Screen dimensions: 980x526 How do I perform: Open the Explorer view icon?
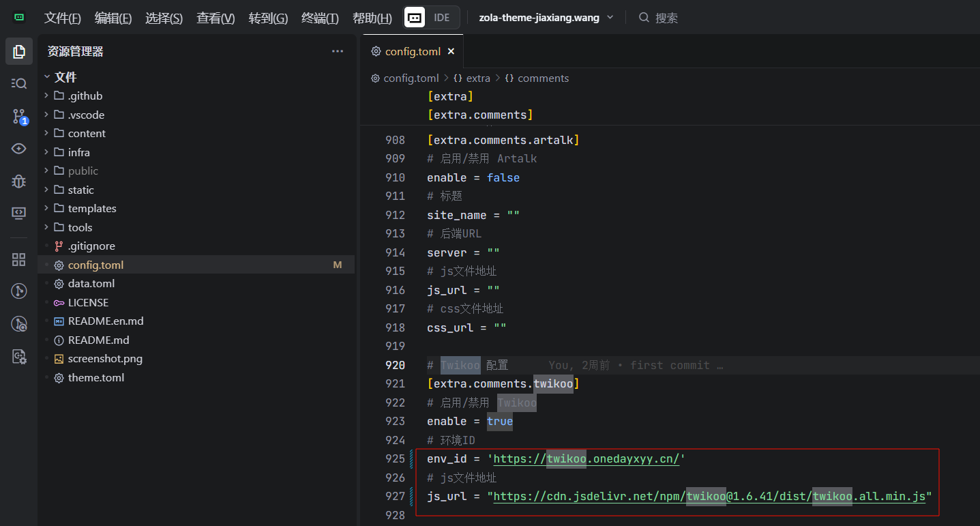(19, 51)
